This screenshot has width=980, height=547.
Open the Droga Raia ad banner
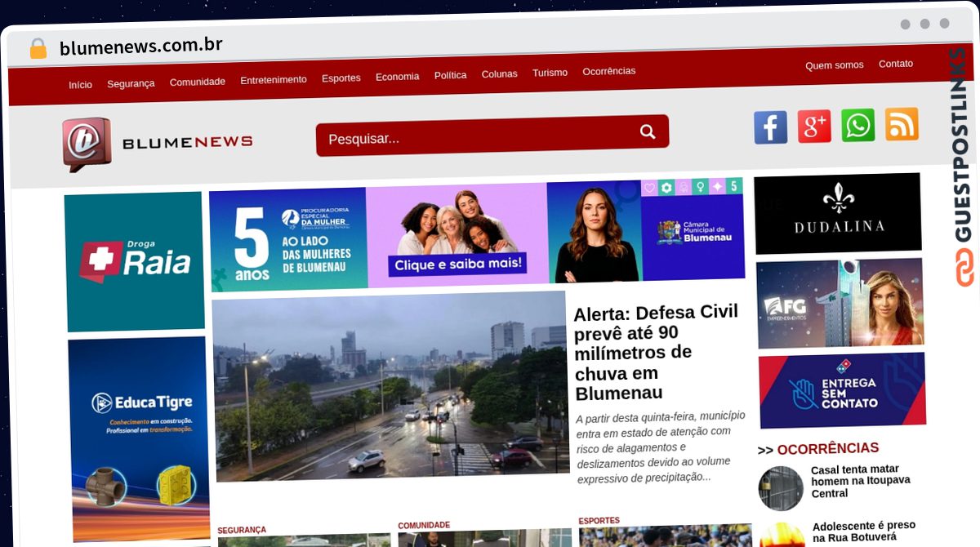pos(135,262)
